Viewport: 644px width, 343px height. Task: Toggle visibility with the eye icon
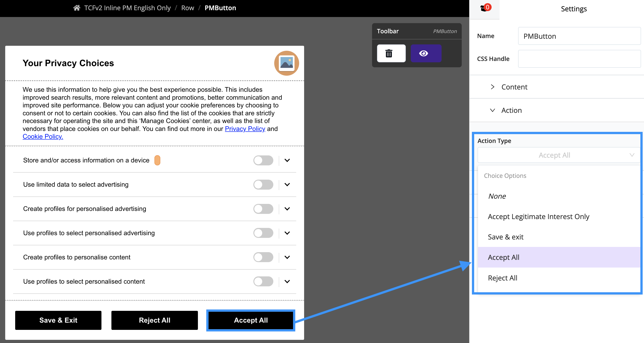point(426,53)
